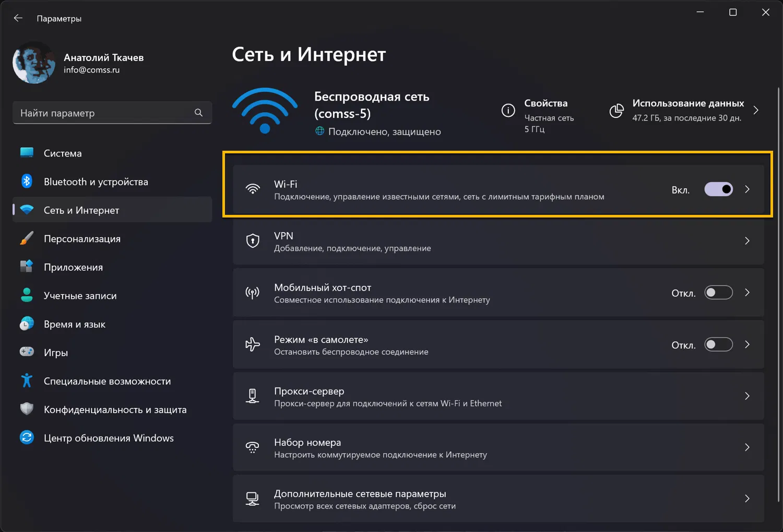Click the VPN shield icon
This screenshot has width=783, height=532.
coord(253,241)
